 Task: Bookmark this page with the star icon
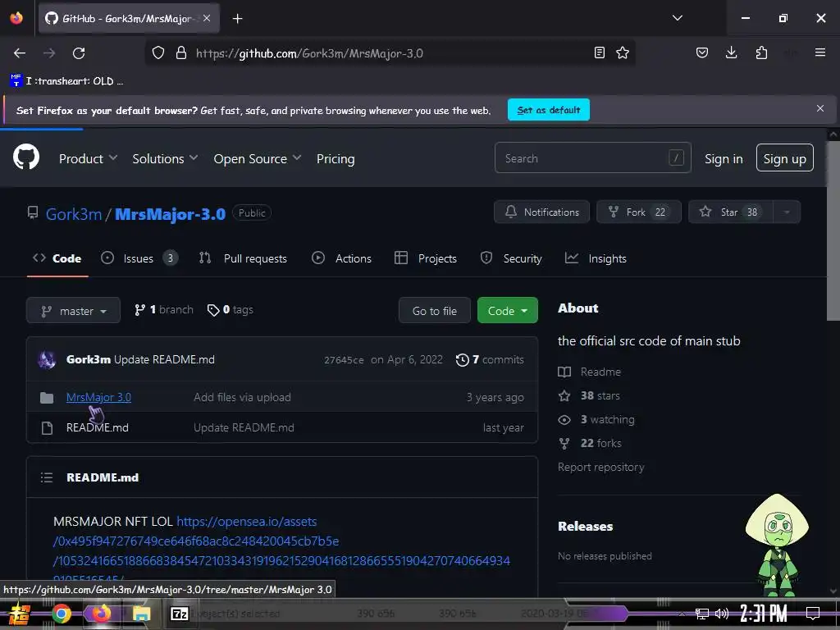tap(623, 52)
